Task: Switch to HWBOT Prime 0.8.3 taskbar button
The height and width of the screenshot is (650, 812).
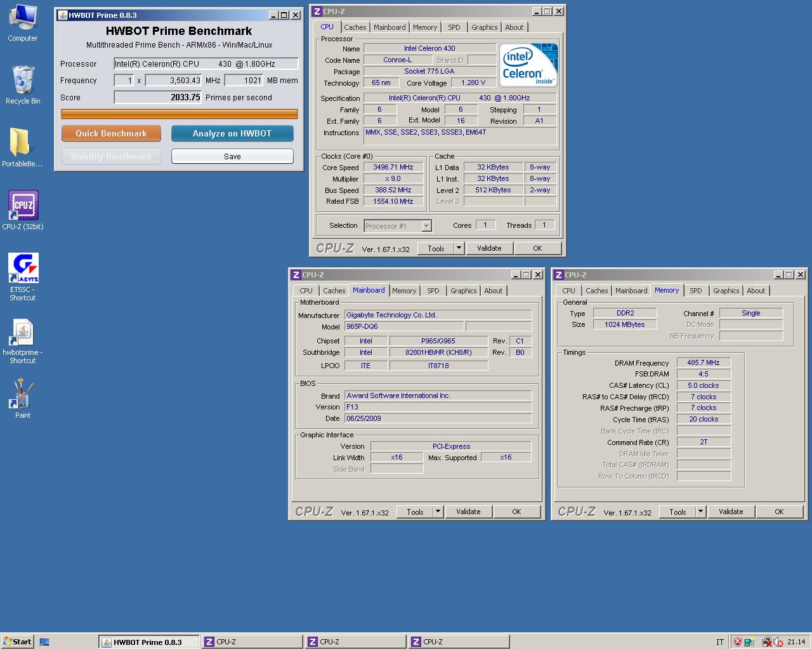Action: tap(149, 642)
